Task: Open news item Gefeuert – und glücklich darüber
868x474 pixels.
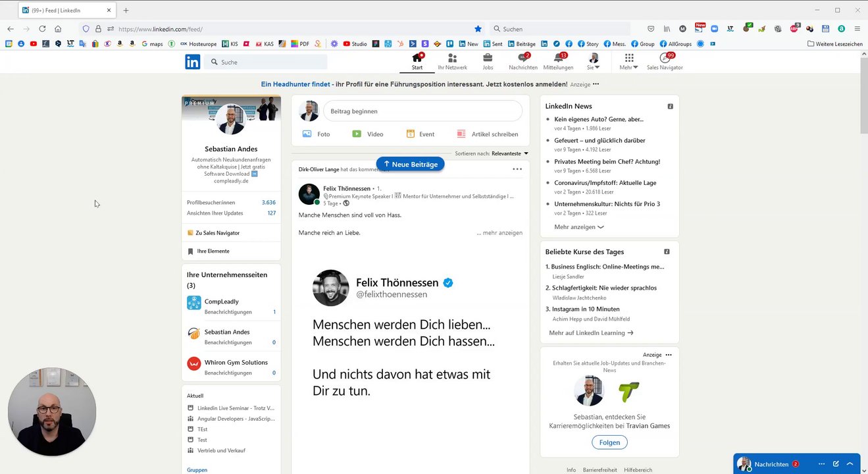Action: pos(600,140)
